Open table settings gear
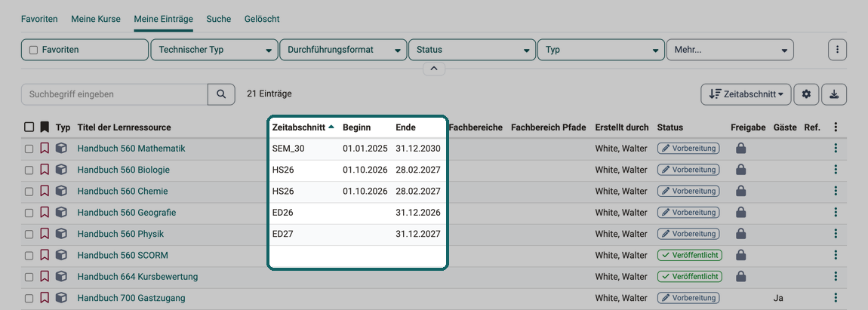The image size is (868, 310). click(807, 95)
